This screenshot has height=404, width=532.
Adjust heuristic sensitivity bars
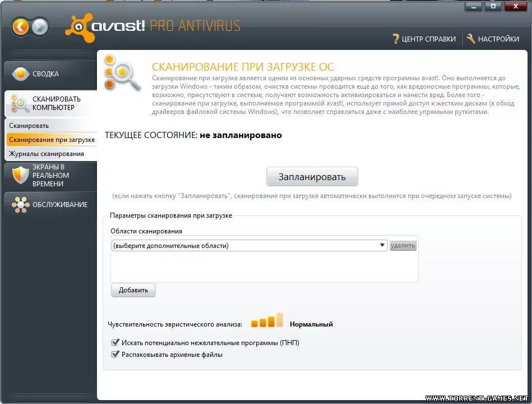[x=267, y=320]
